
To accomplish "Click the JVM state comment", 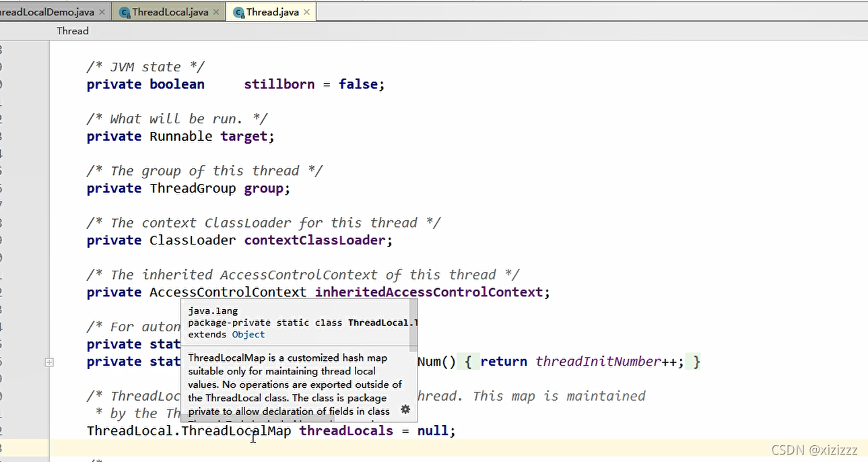I will point(145,67).
